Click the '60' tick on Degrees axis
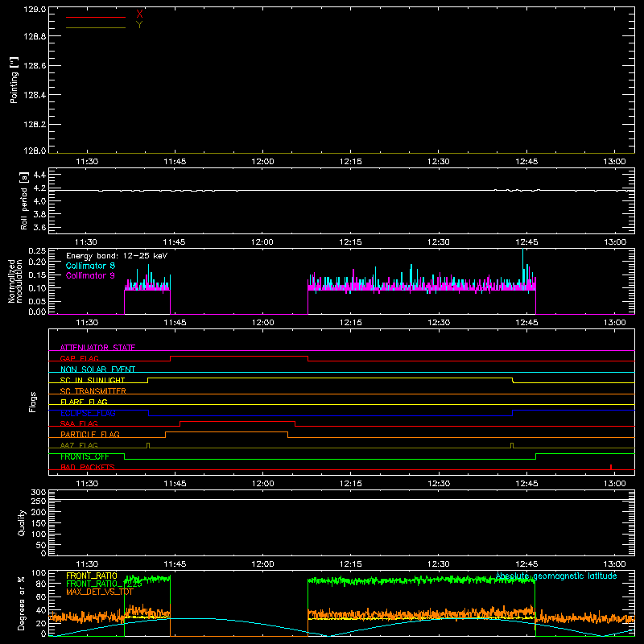Viewport: 644px width, 644px height. (x=41, y=597)
